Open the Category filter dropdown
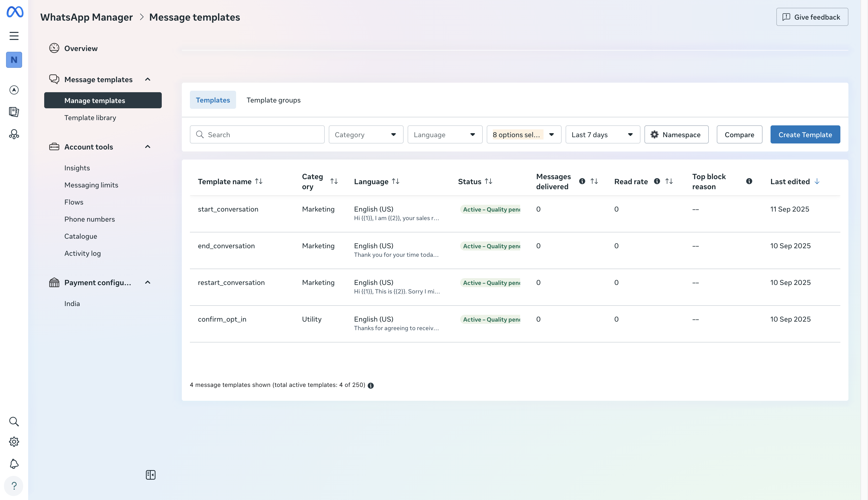 pyautogui.click(x=366, y=135)
